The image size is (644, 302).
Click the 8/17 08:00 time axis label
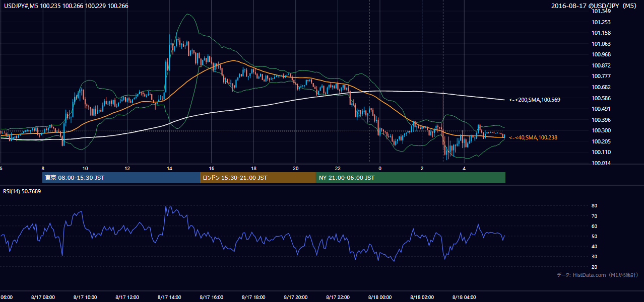click(x=42, y=297)
